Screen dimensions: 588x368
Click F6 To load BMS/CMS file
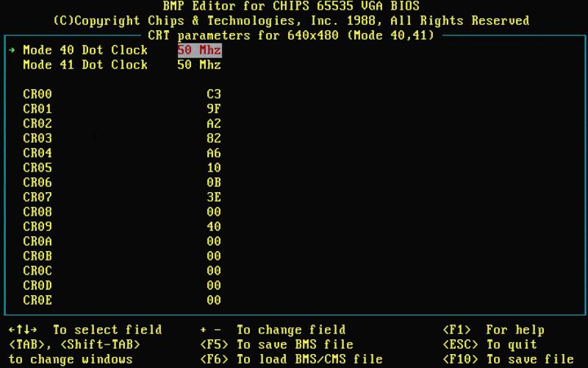[291, 359]
